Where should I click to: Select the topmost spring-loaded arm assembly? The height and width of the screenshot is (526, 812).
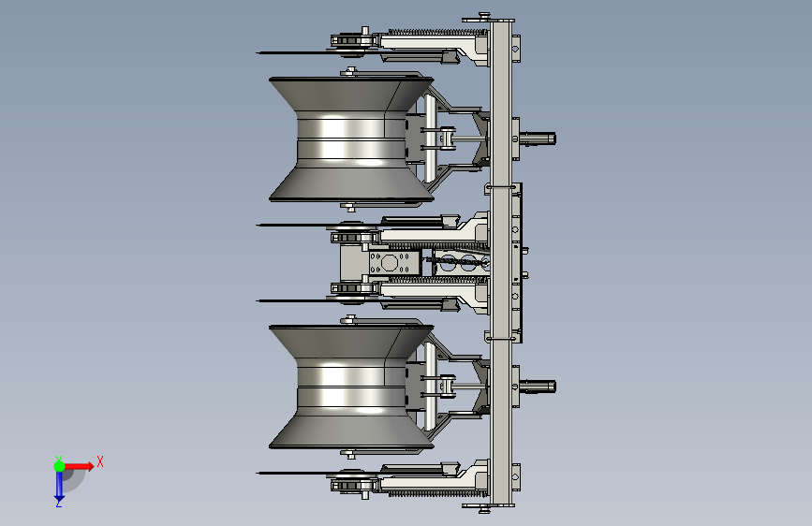409,47
